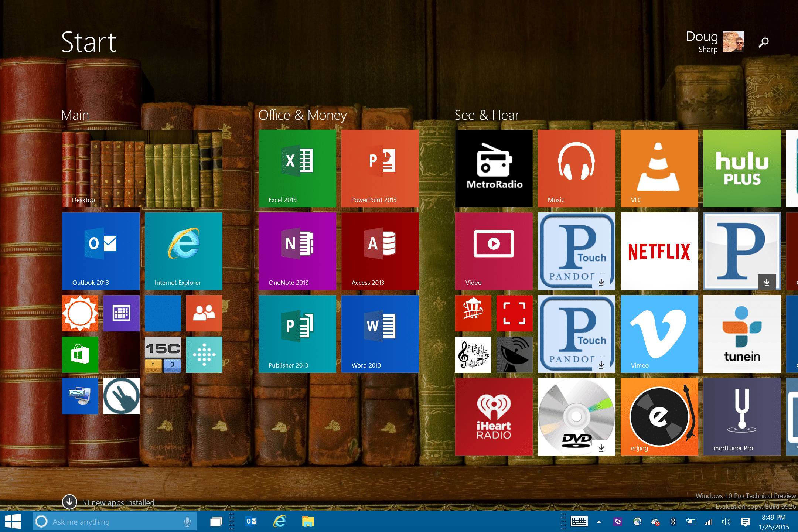Open the volume speaker control

(726, 522)
